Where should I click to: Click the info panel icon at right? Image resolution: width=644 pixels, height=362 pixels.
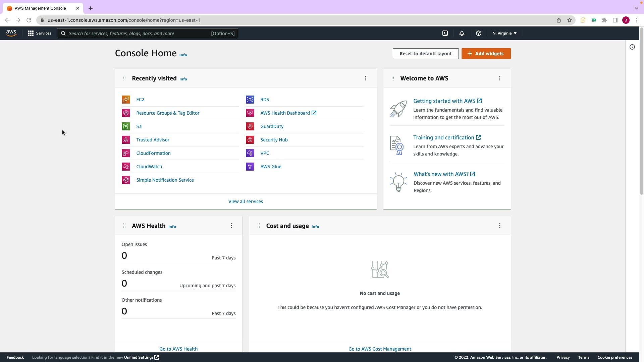tap(632, 47)
